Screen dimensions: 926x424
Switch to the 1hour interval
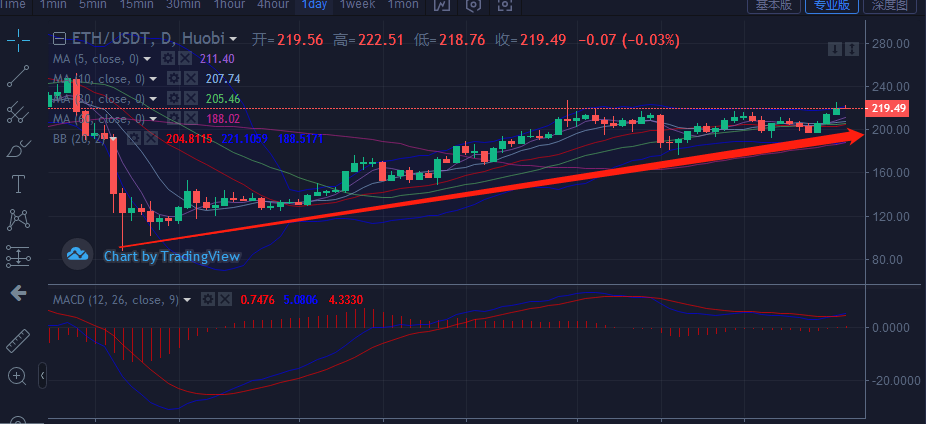(x=229, y=5)
